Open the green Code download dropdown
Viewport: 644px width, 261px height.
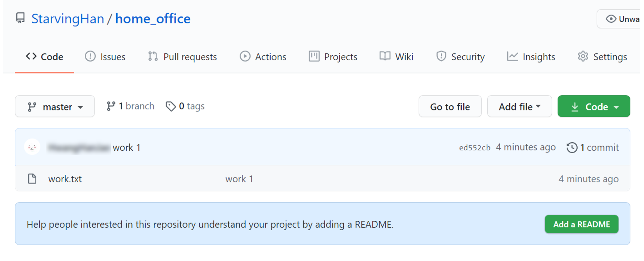pos(594,106)
